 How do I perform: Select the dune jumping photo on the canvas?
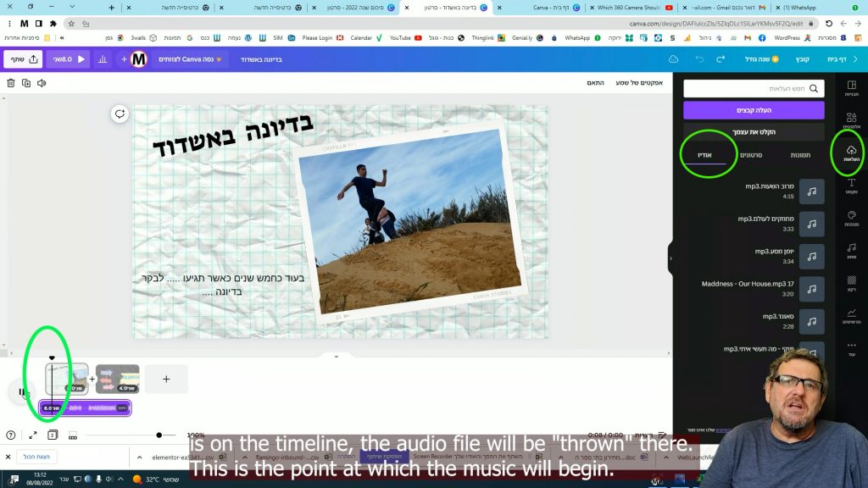click(x=410, y=221)
